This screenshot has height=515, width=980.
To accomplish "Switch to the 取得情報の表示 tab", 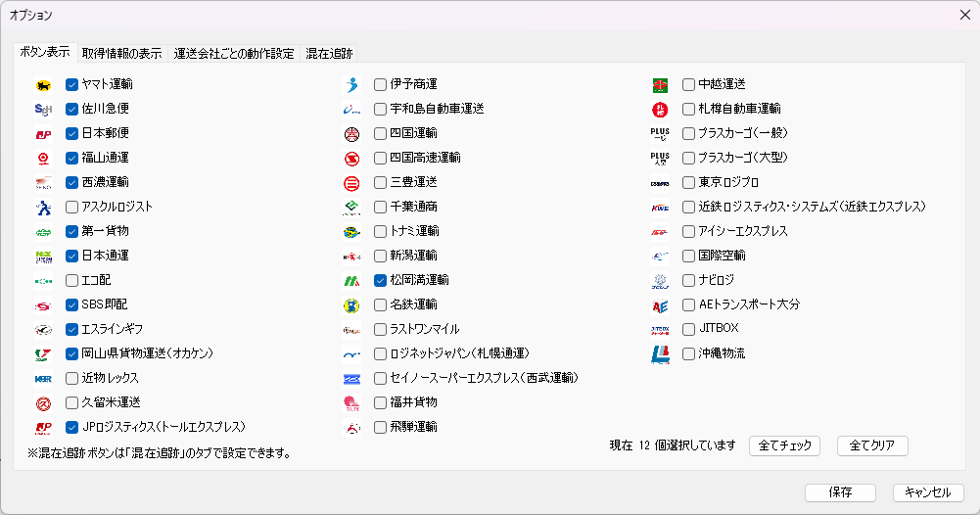I will pyautogui.click(x=121, y=54).
